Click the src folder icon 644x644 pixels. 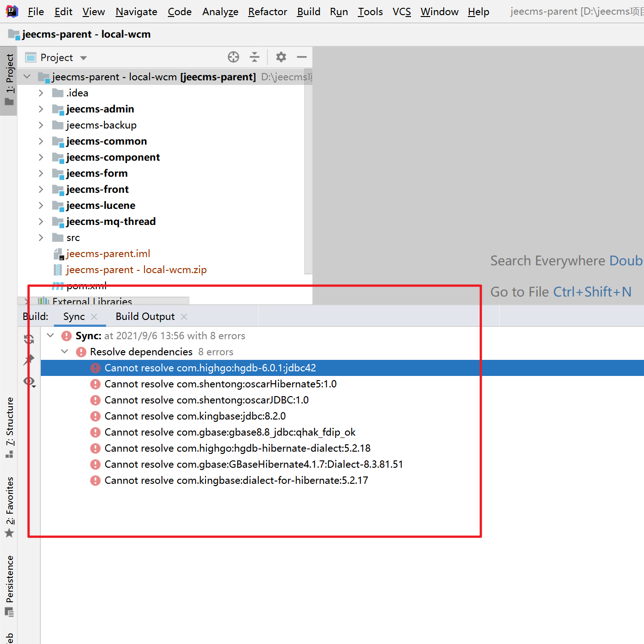pyautogui.click(x=58, y=238)
